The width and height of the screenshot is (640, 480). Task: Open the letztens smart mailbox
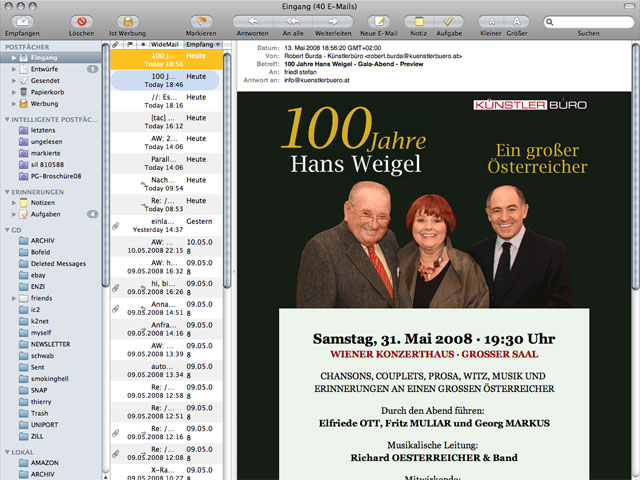coord(51,130)
